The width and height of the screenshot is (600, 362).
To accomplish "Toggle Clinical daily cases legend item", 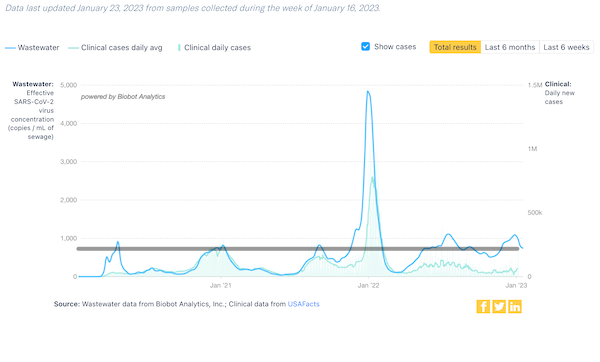I will (215, 48).
